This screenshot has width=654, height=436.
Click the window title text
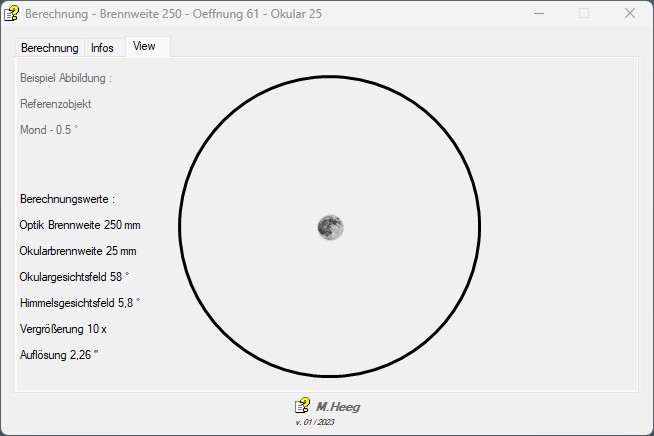[x=174, y=14]
